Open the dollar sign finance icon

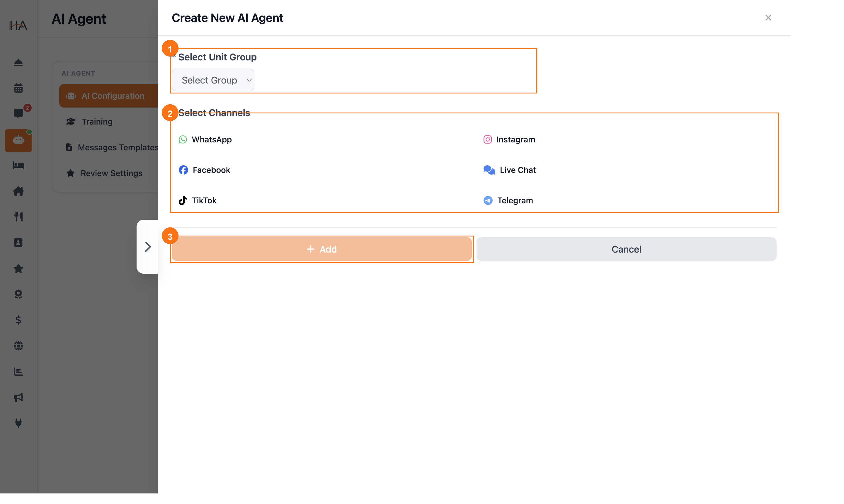(x=18, y=320)
